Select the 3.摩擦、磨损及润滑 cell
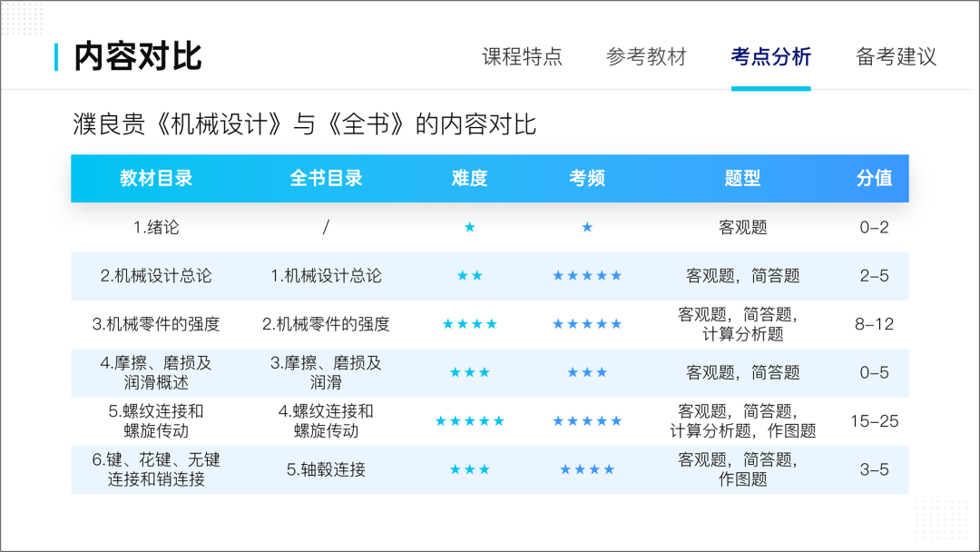The image size is (980, 552). coord(327,372)
